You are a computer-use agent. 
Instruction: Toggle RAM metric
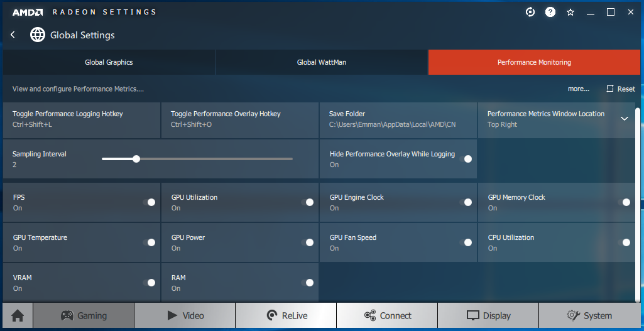point(307,283)
